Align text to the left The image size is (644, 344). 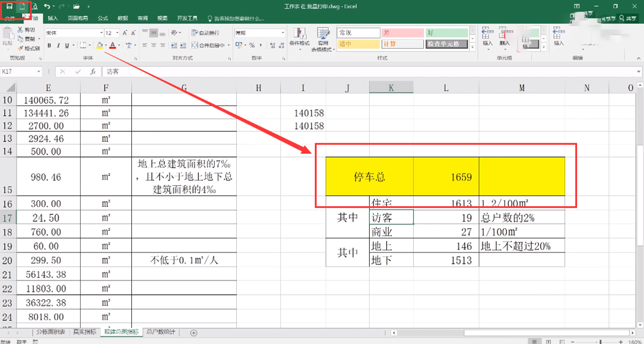pyautogui.click(x=145, y=45)
